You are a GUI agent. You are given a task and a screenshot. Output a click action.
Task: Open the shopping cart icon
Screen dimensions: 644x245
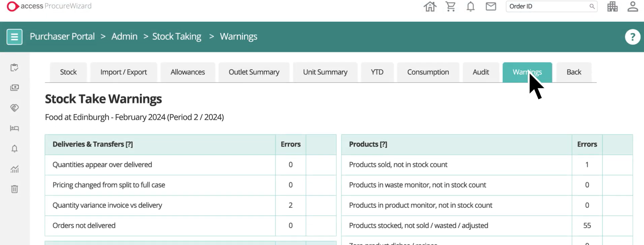450,6
